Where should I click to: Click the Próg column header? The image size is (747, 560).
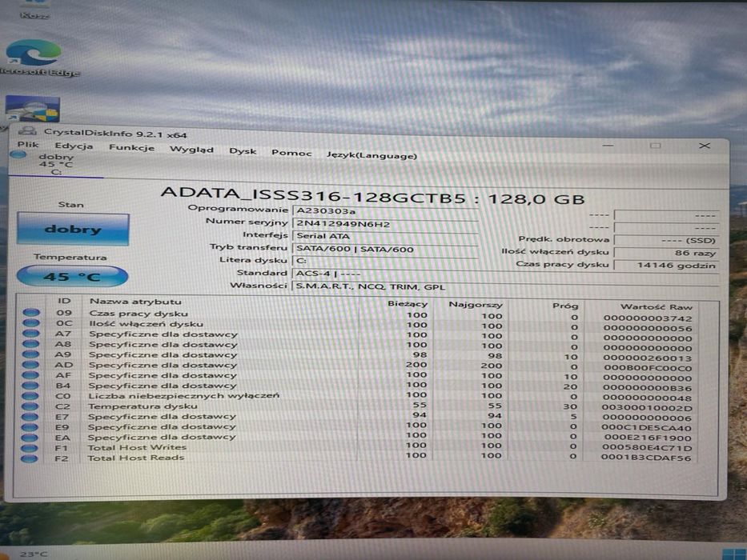pos(565,306)
